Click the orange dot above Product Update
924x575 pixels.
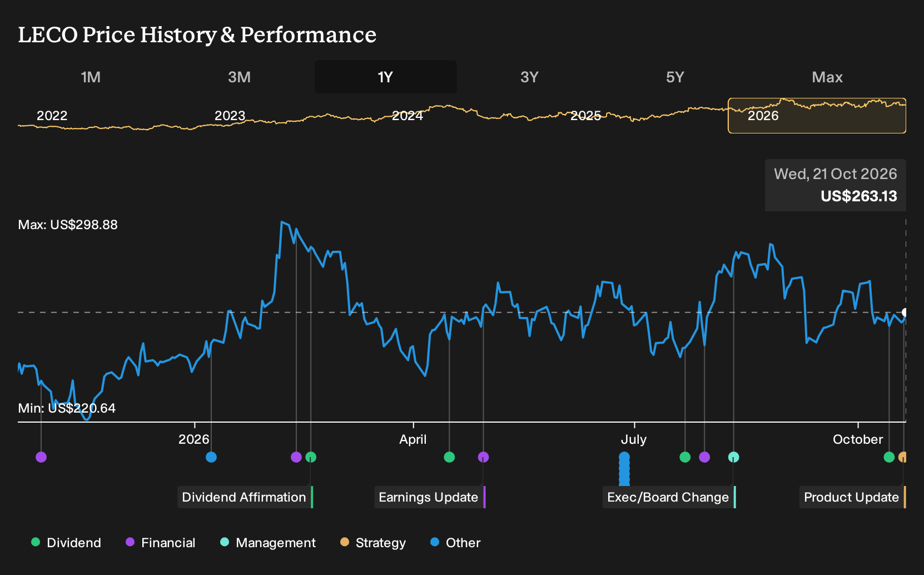pyautogui.click(x=903, y=457)
